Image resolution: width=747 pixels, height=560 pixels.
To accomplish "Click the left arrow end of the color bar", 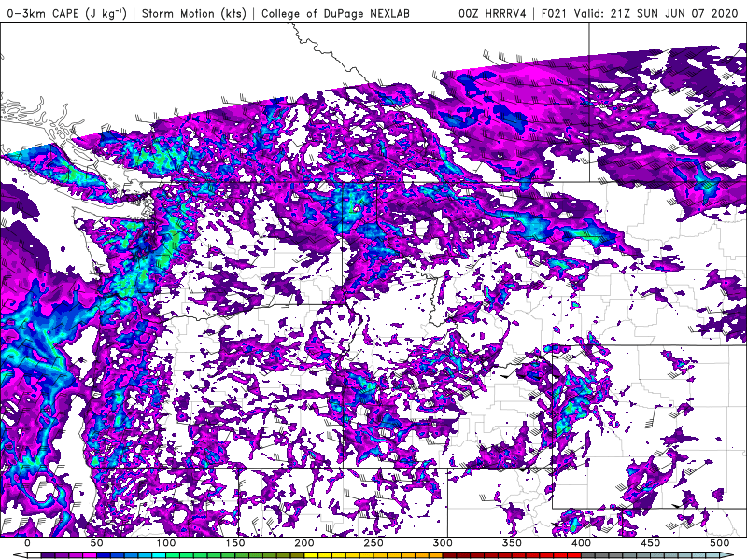I will (21, 554).
